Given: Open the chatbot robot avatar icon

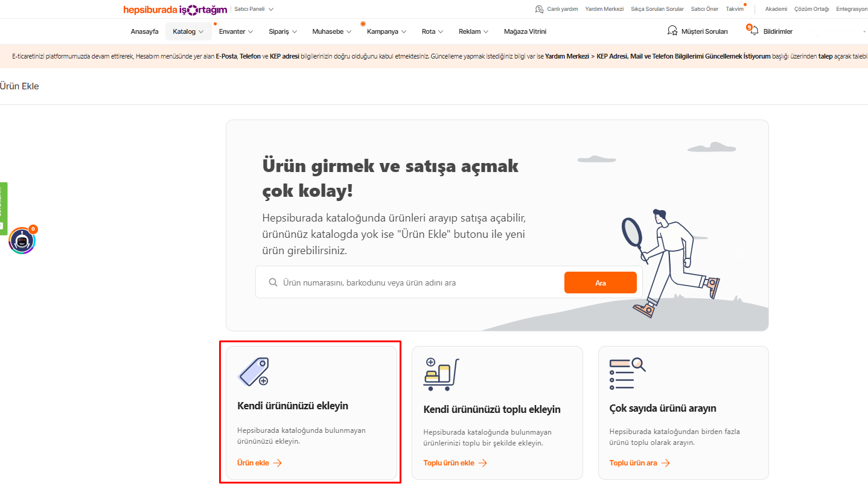Looking at the screenshot, I should (22, 241).
